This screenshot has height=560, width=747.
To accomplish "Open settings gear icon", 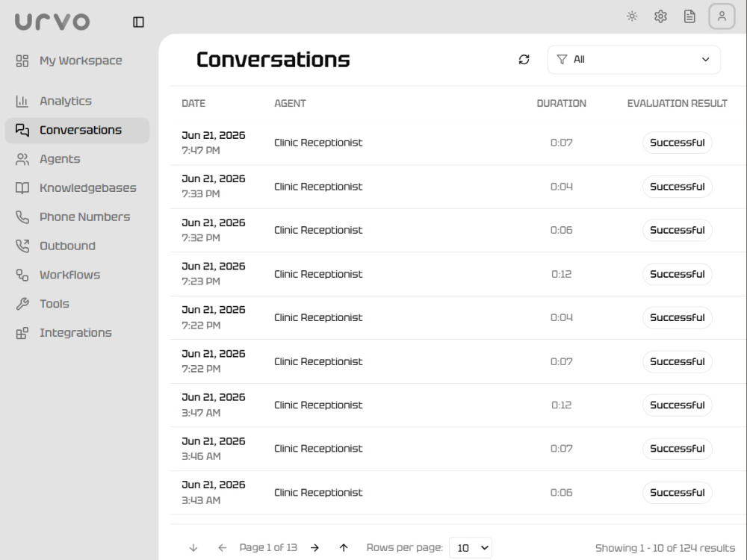I will [660, 16].
